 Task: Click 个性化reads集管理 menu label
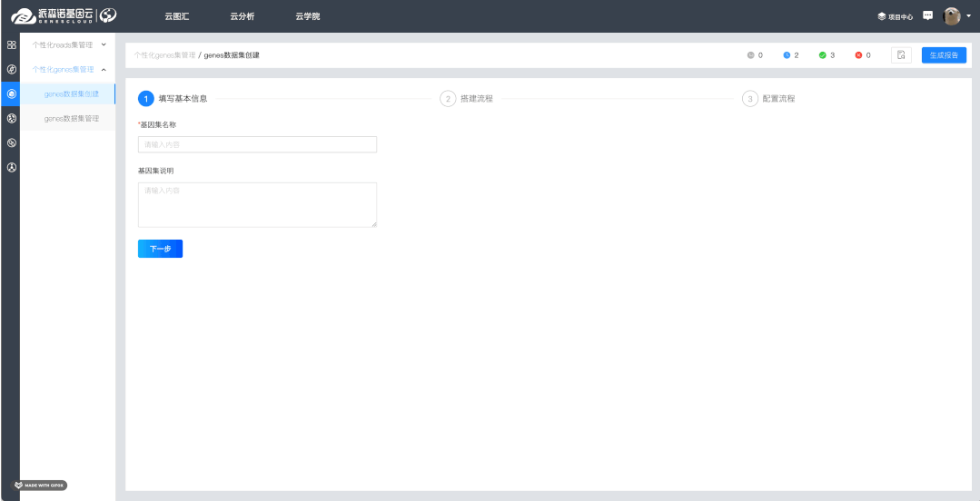coord(63,45)
